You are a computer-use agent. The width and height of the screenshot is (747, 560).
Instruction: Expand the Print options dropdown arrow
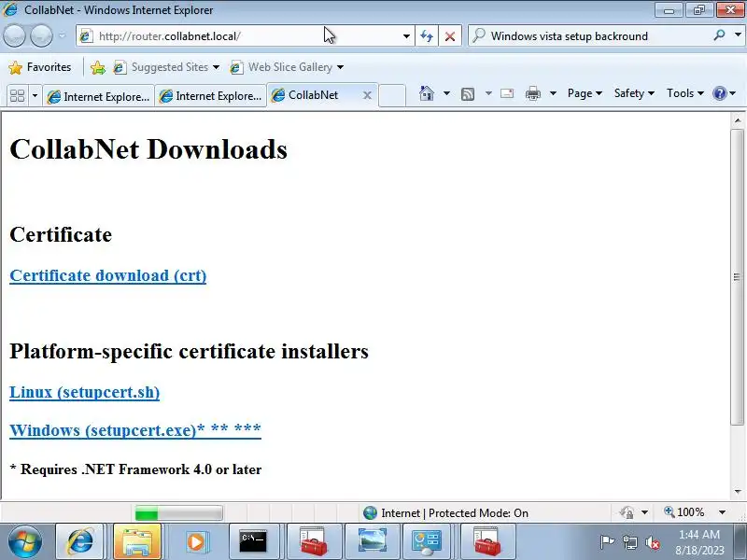point(553,93)
